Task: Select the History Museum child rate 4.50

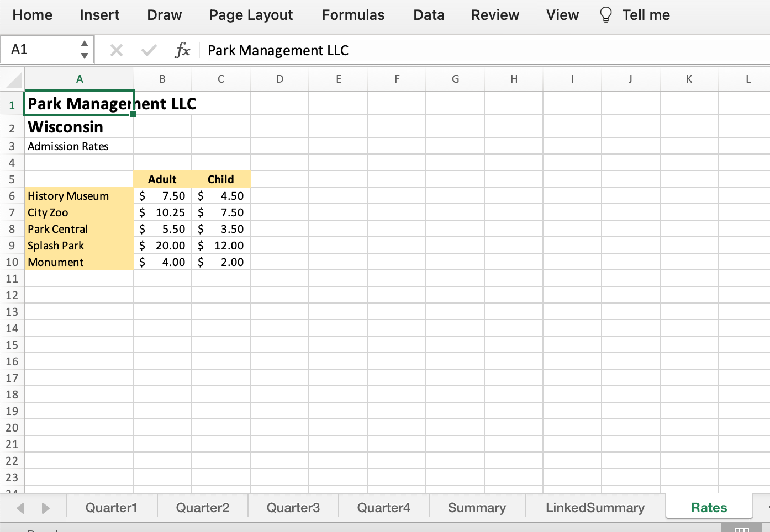Action: [x=221, y=196]
